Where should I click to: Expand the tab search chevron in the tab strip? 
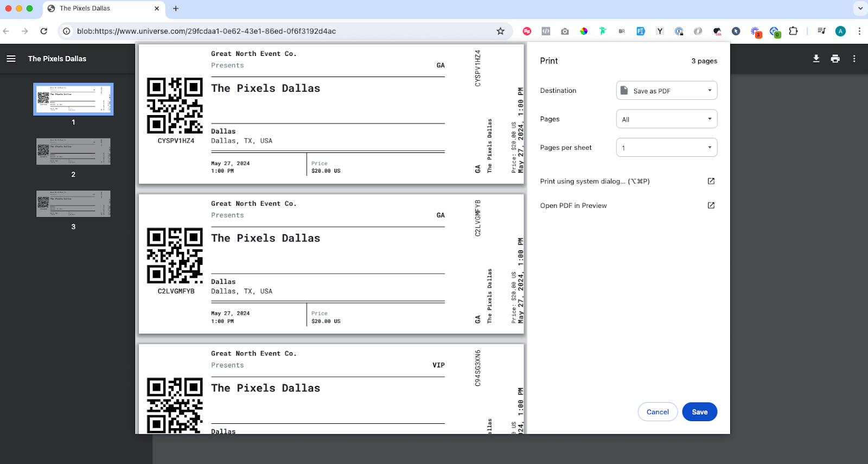coord(860,8)
